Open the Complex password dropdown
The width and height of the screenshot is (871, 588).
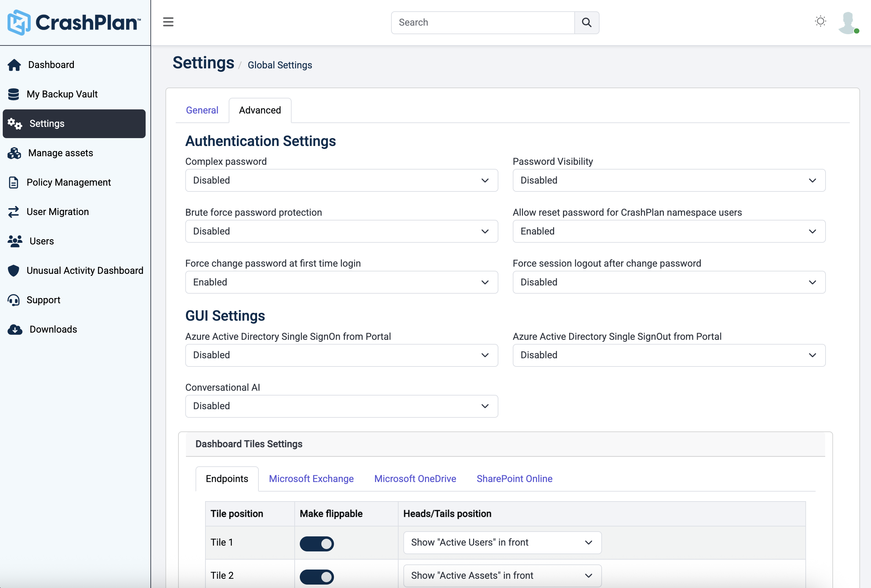tap(341, 180)
